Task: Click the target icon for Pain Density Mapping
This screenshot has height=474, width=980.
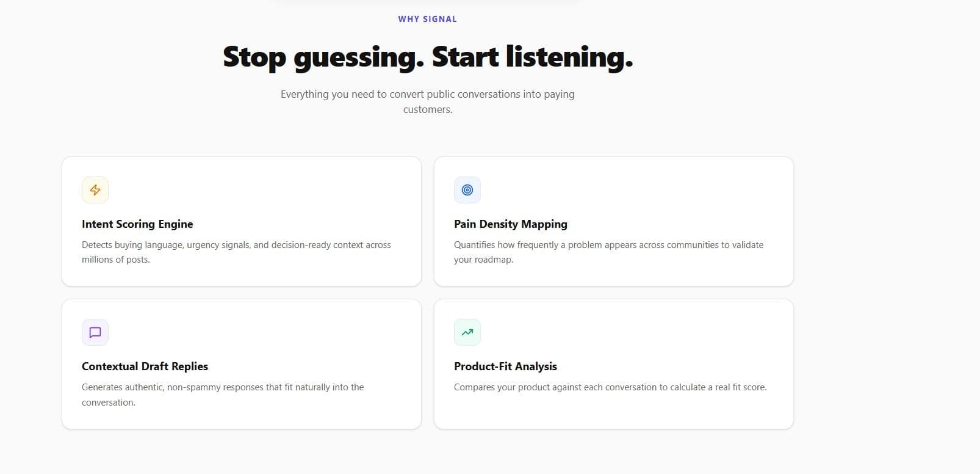Action: [467, 190]
